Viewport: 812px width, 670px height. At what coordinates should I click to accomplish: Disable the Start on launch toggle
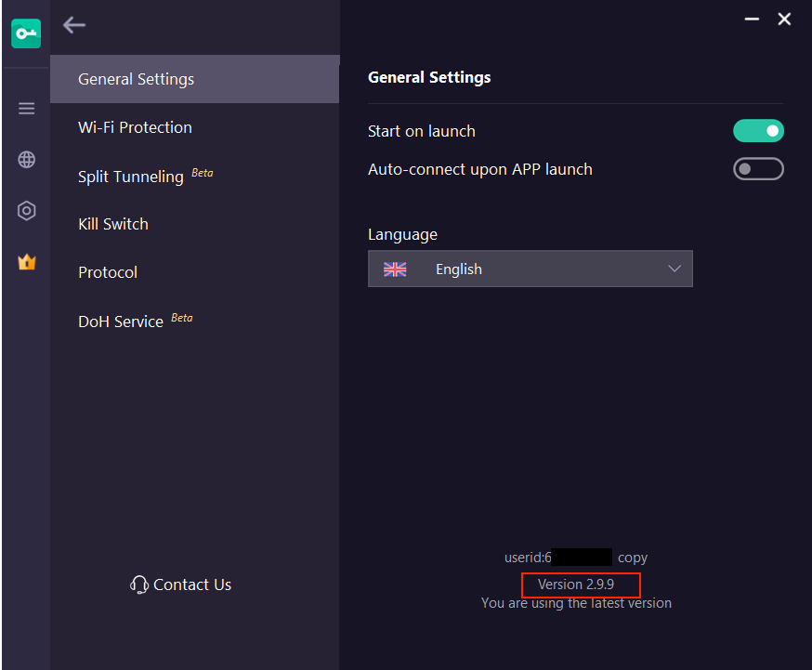tap(758, 130)
